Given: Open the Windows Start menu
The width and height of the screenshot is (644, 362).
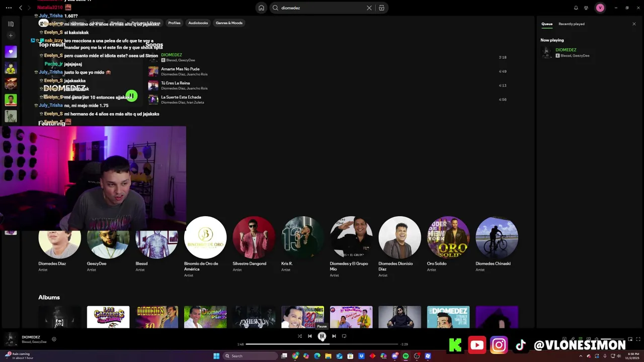Looking at the screenshot, I should click(216, 356).
